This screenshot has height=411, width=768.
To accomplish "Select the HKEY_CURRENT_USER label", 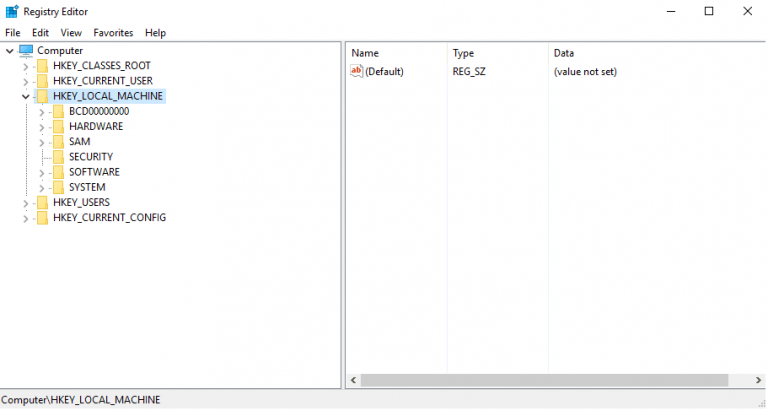I will [103, 81].
